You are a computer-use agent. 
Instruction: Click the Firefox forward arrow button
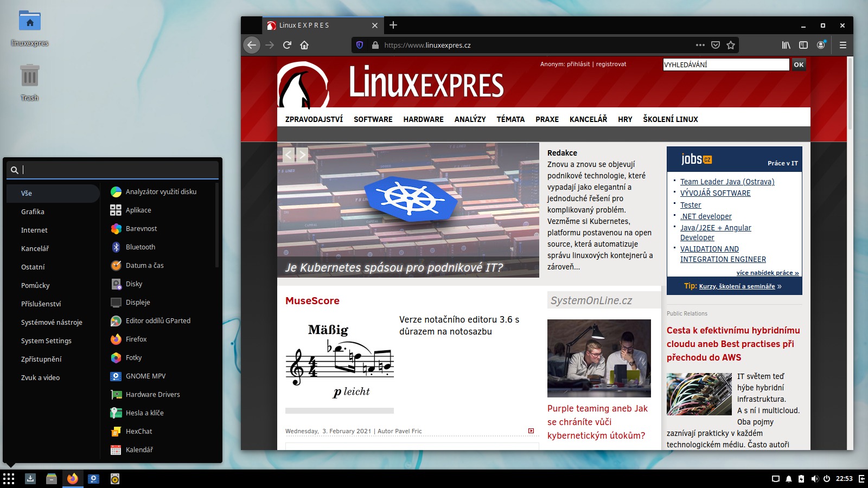(270, 45)
